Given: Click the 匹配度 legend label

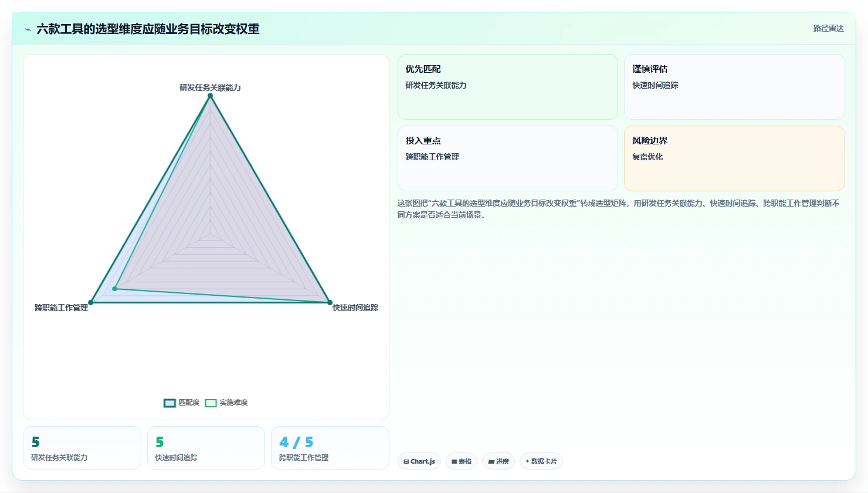Looking at the screenshot, I should pyautogui.click(x=189, y=403).
